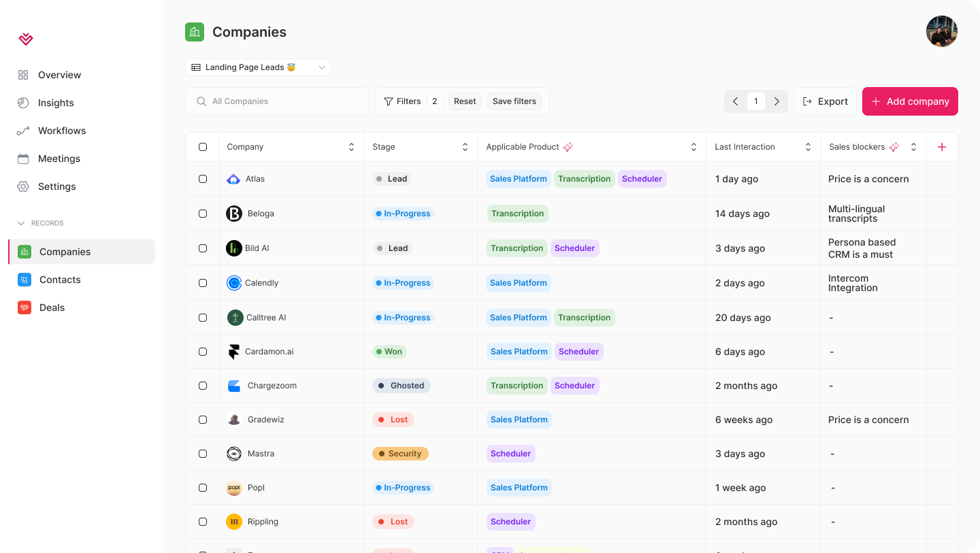The width and height of the screenshot is (980, 553).
Task: Click the Insights pie chart icon
Action: pos(23,103)
